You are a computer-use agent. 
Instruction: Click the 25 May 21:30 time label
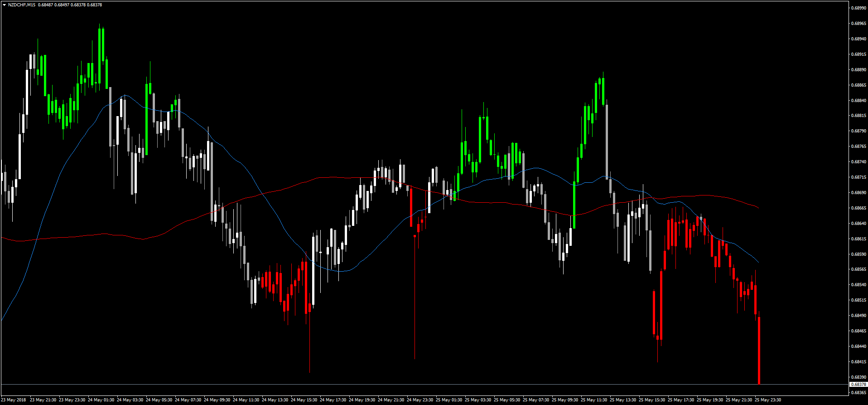[739, 400]
